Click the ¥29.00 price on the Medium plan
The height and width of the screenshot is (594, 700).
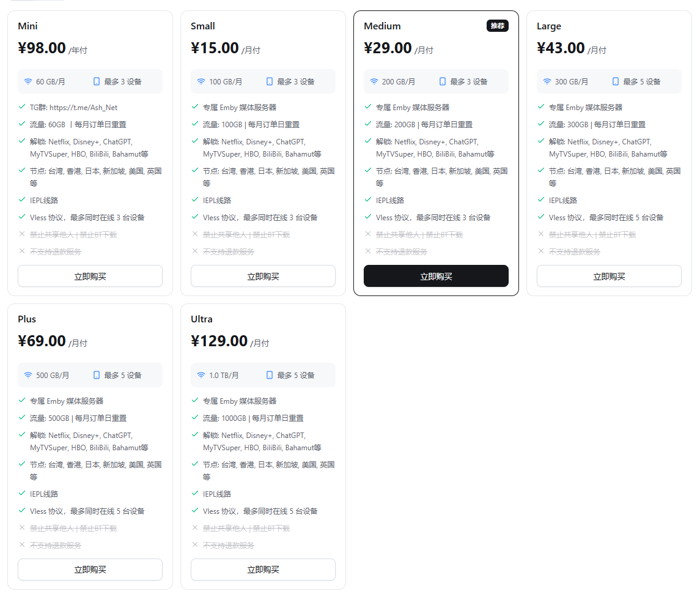pyautogui.click(x=388, y=48)
